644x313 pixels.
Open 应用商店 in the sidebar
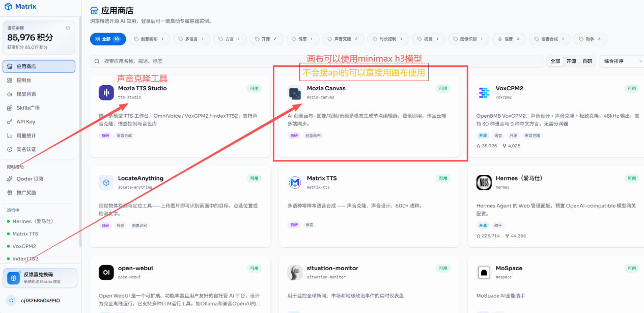[39, 66]
